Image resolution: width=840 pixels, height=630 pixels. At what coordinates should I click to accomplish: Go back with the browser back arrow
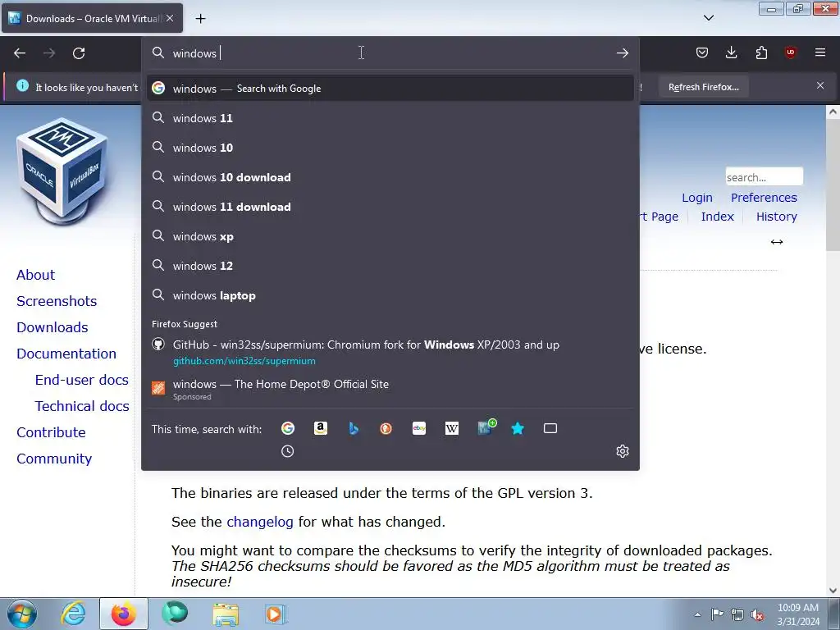(x=20, y=53)
